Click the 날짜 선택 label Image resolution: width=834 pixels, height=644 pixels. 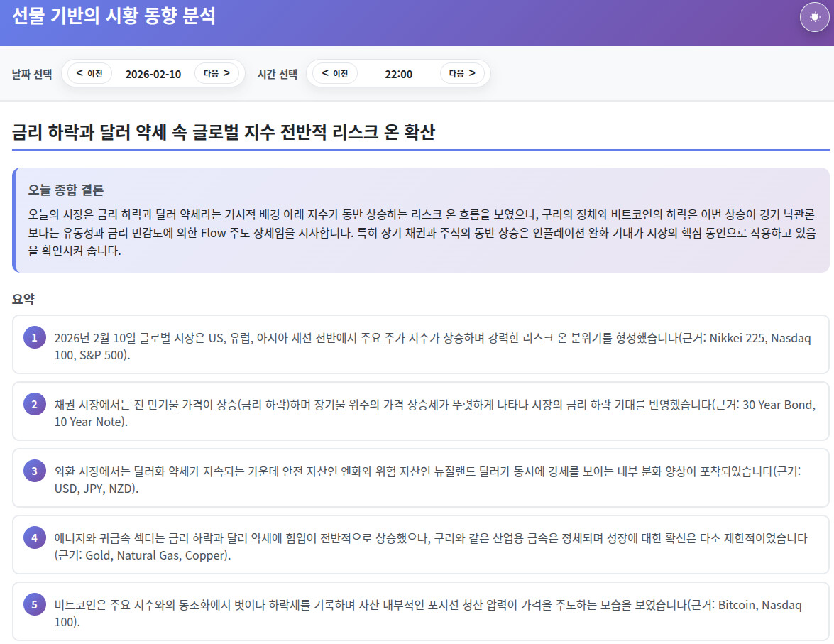[x=32, y=74]
